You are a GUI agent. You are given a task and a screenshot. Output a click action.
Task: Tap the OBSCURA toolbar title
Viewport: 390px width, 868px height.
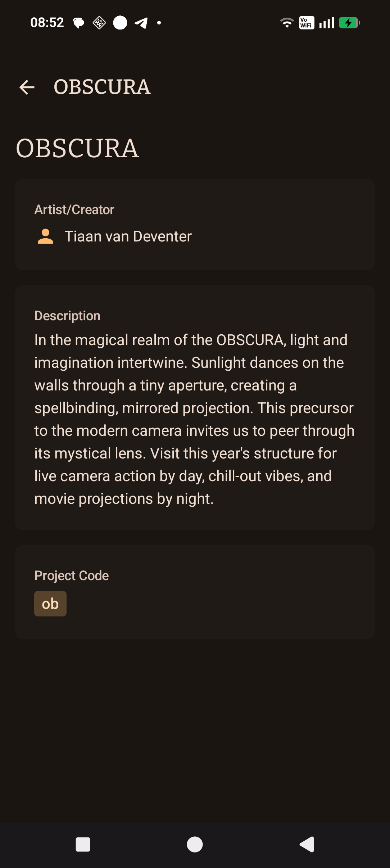coord(102,87)
